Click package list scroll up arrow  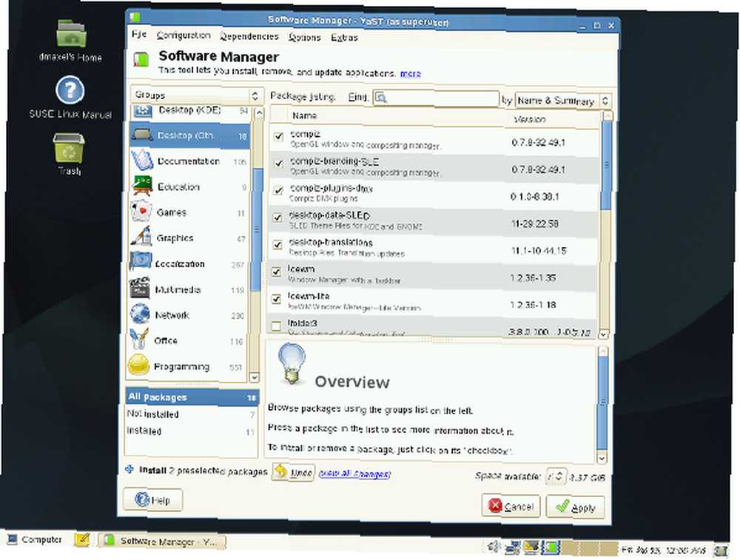point(608,115)
